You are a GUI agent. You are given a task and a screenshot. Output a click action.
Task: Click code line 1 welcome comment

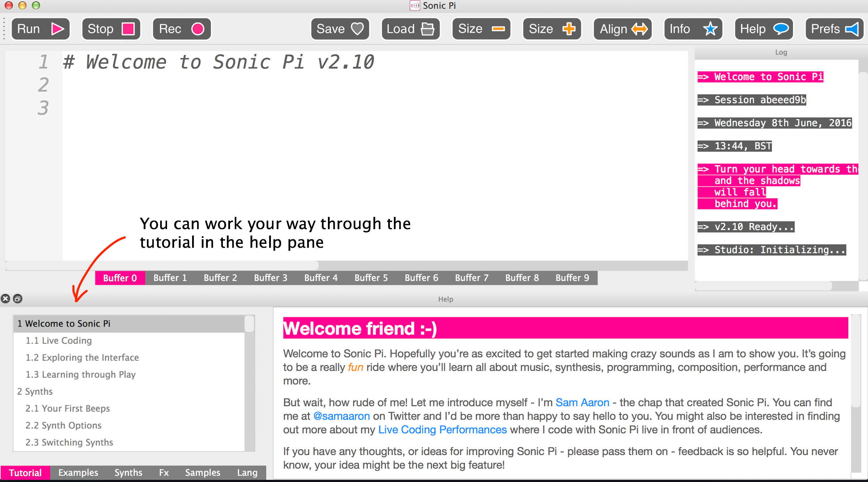[219, 62]
